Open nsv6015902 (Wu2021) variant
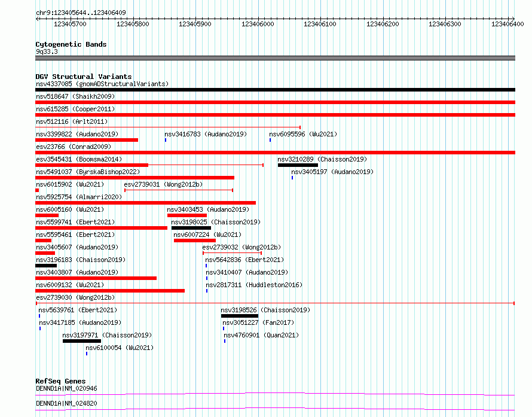The image size is (532, 417). click(x=70, y=184)
